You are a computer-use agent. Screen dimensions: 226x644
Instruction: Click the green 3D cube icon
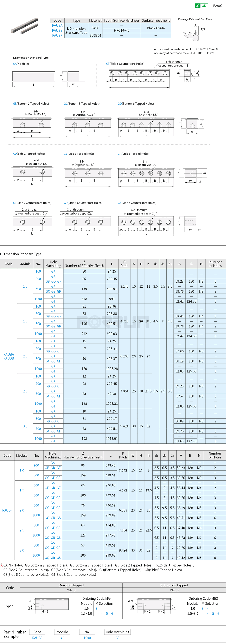point(198,6)
